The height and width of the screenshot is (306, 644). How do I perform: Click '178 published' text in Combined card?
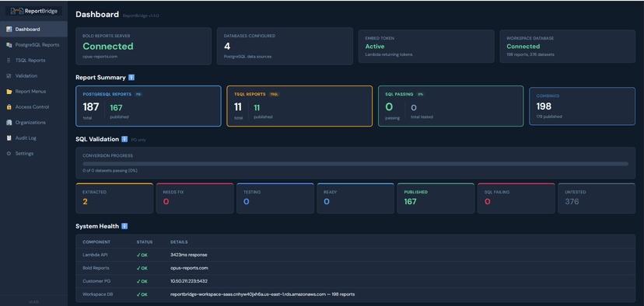tap(549, 116)
